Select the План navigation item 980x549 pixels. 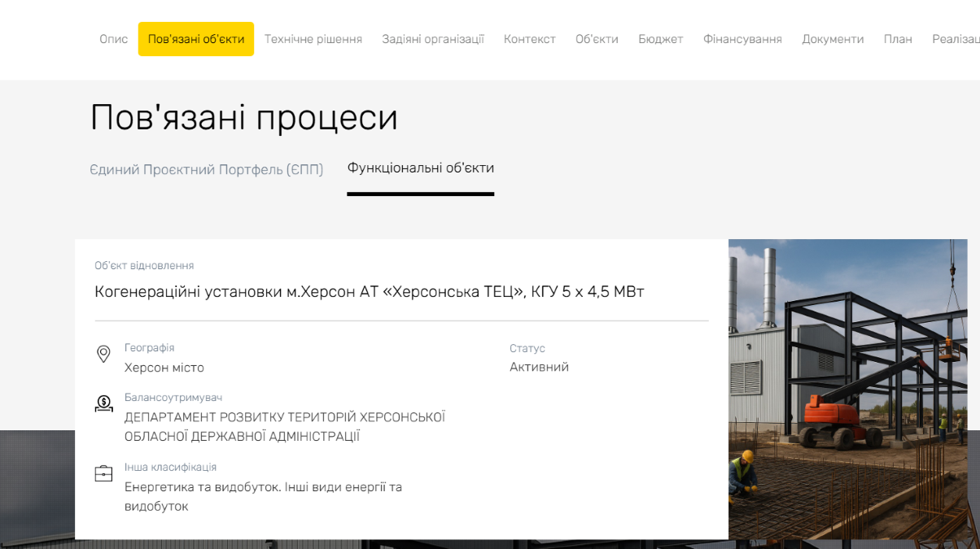click(898, 39)
